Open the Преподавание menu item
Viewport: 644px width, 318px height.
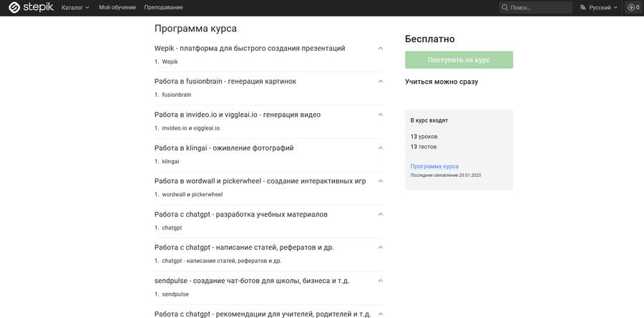pos(163,7)
